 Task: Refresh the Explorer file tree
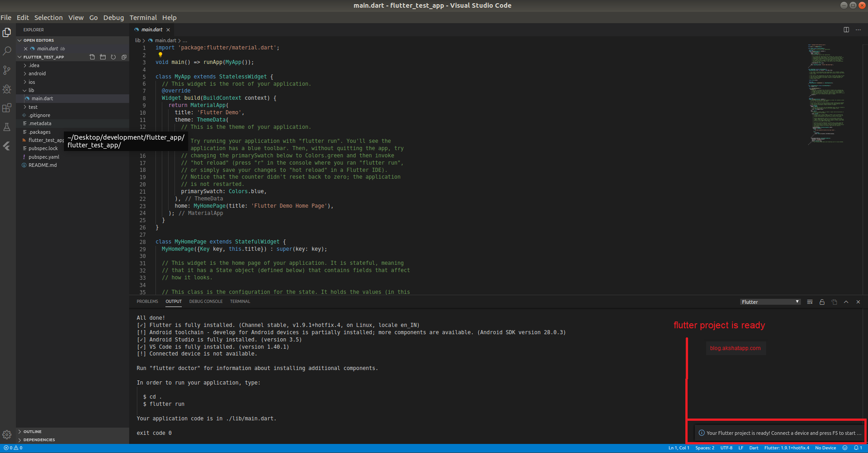click(x=113, y=57)
